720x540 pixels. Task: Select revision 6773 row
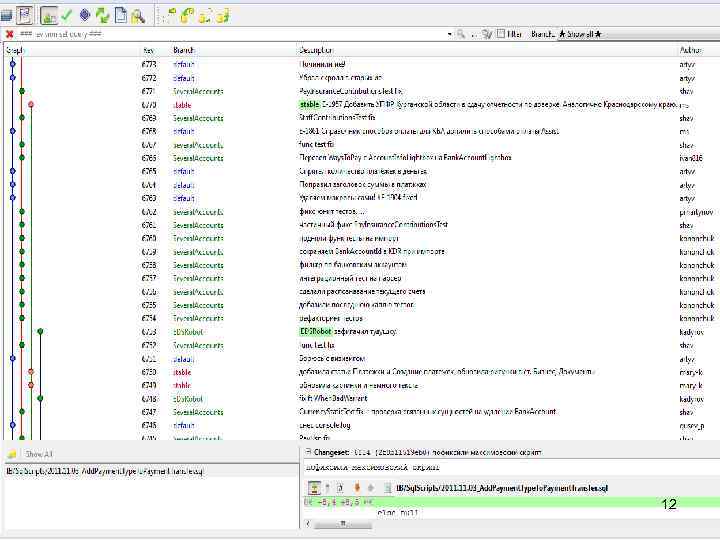tap(360, 64)
